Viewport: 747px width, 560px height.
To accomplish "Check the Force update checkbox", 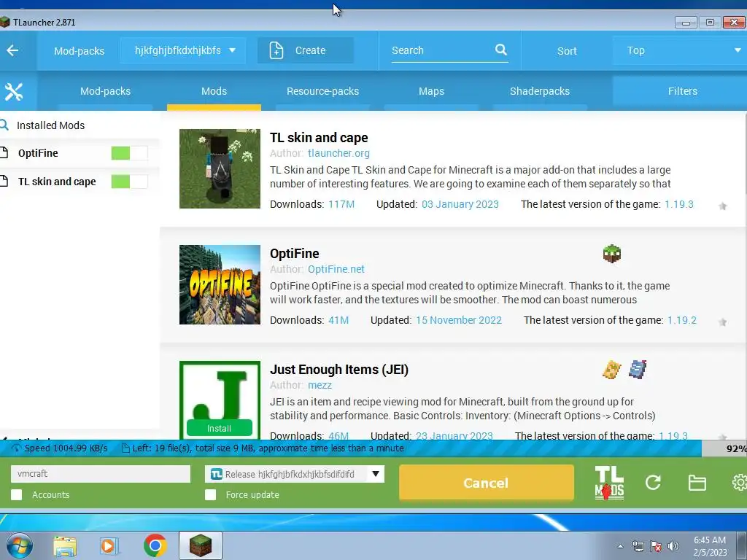I will [211, 495].
